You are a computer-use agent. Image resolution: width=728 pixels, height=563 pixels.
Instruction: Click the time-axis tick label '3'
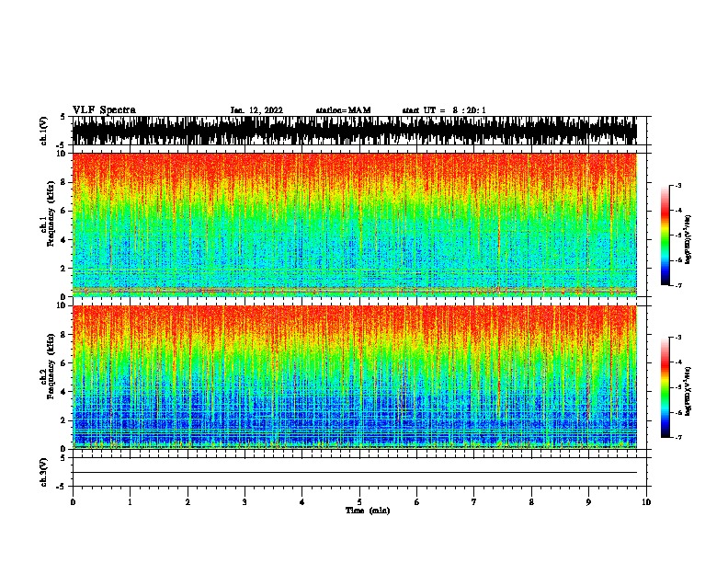tap(245, 502)
